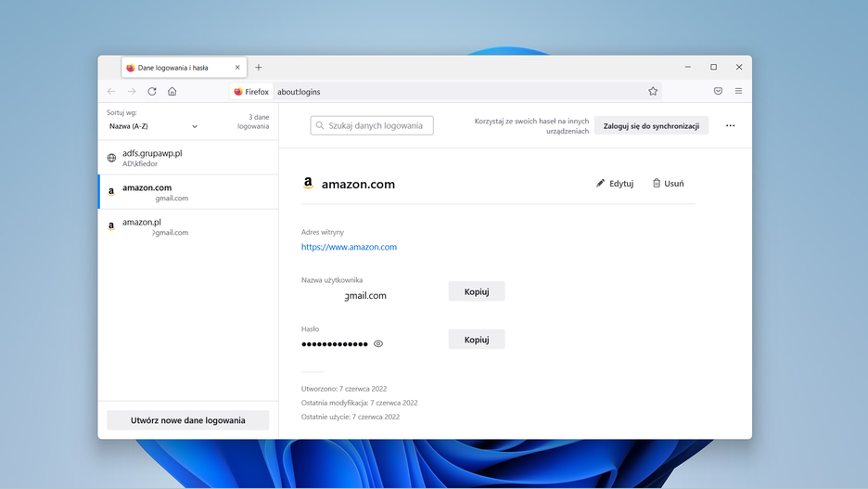The width and height of the screenshot is (868, 489).
Task: Click the Edytuj button
Action: pyautogui.click(x=615, y=184)
